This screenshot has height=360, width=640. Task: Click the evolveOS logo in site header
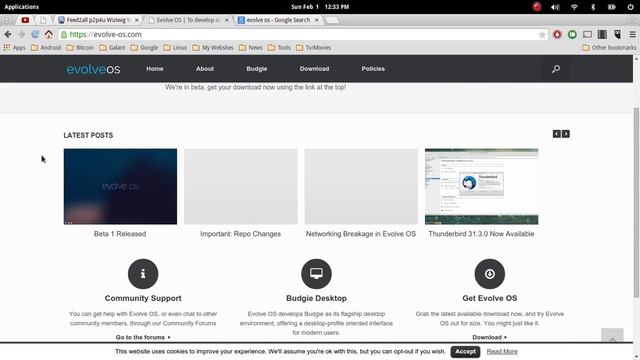pyautogui.click(x=93, y=69)
